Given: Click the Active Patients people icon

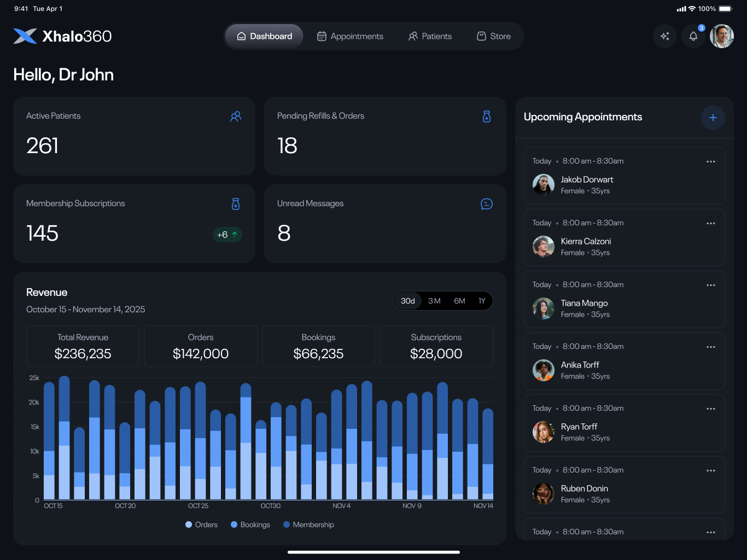Looking at the screenshot, I should (x=236, y=116).
